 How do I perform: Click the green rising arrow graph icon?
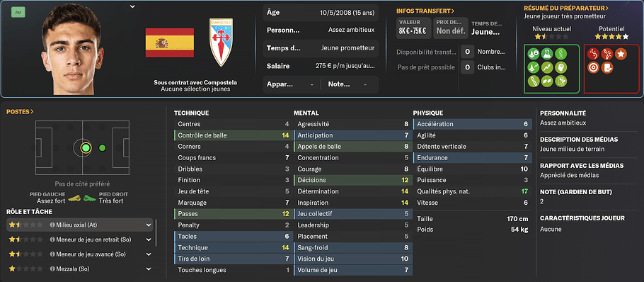(546, 67)
